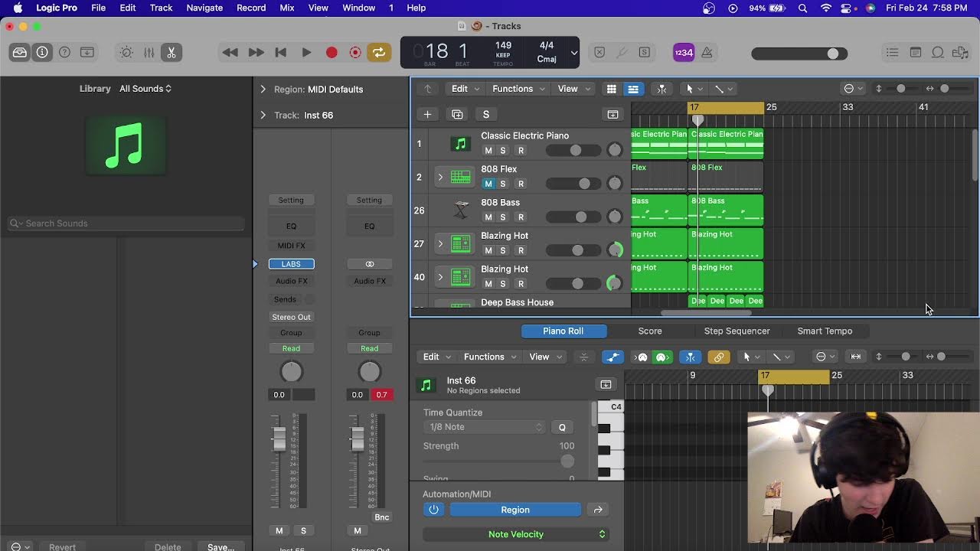Toggle the yellow Cycle mode button
Viewport: 980px width, 551px height.
379,53
